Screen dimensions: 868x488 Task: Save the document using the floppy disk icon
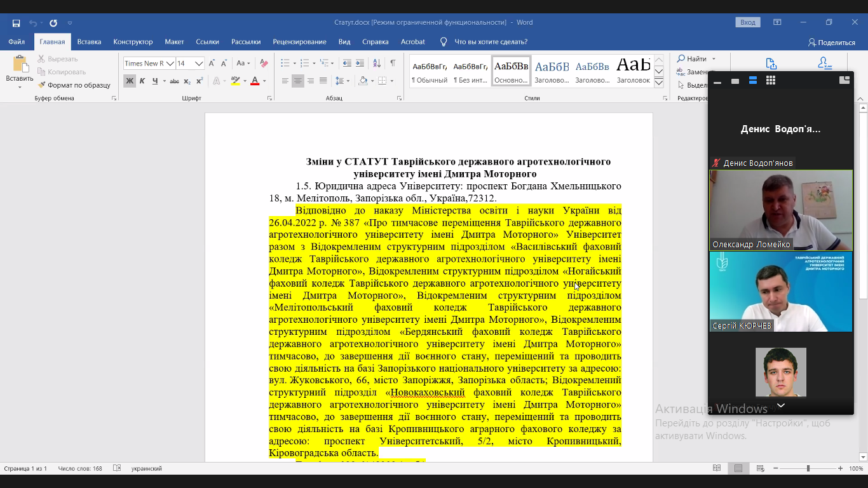[x=16, y=23]
